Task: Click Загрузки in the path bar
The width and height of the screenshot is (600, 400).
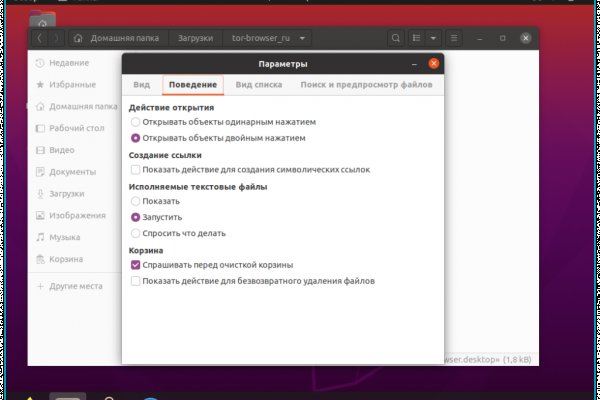Action: pos(196,38)
